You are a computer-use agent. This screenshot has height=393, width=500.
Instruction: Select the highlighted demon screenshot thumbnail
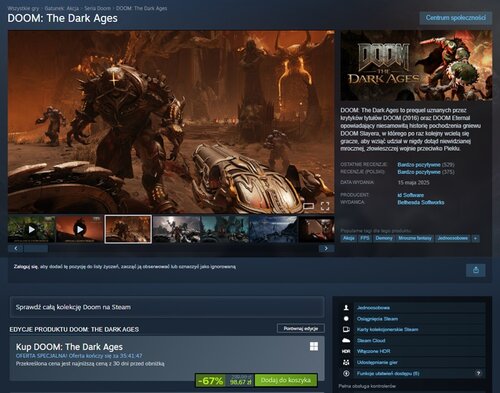click(x=128, y=229)
